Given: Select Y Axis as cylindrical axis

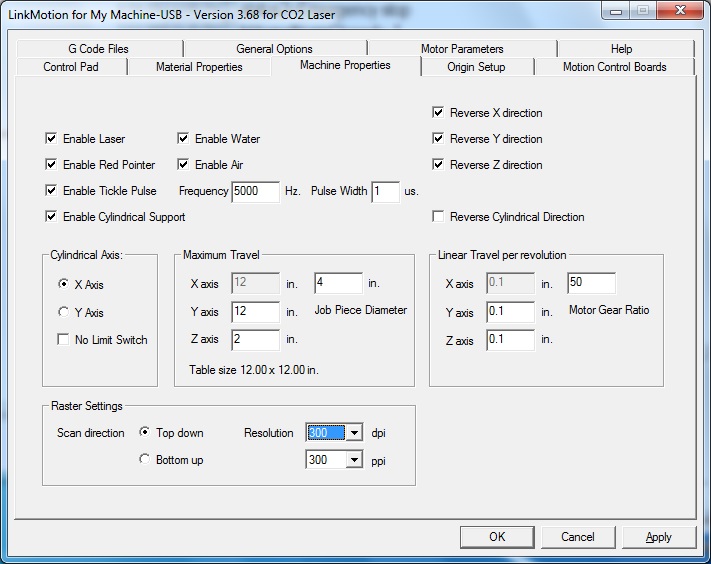Looking at the screenshot, I should (x=64, y=313).
